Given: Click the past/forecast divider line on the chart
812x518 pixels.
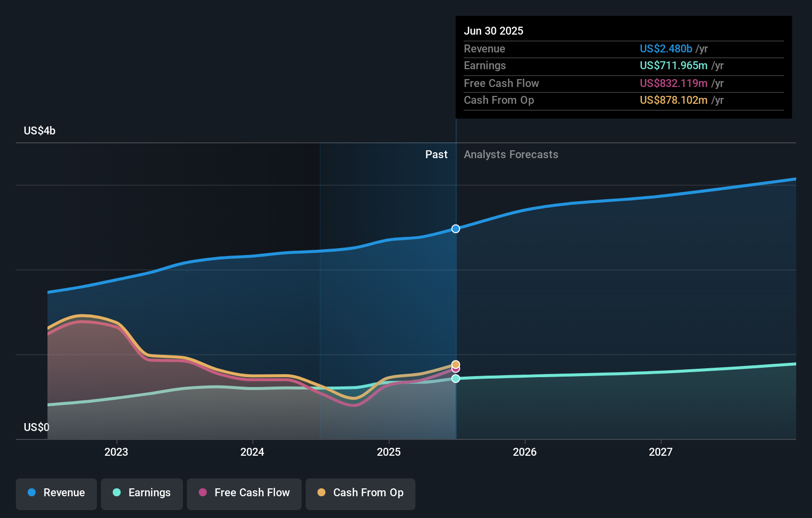Looking at the screenshot, I should point(456,297).
